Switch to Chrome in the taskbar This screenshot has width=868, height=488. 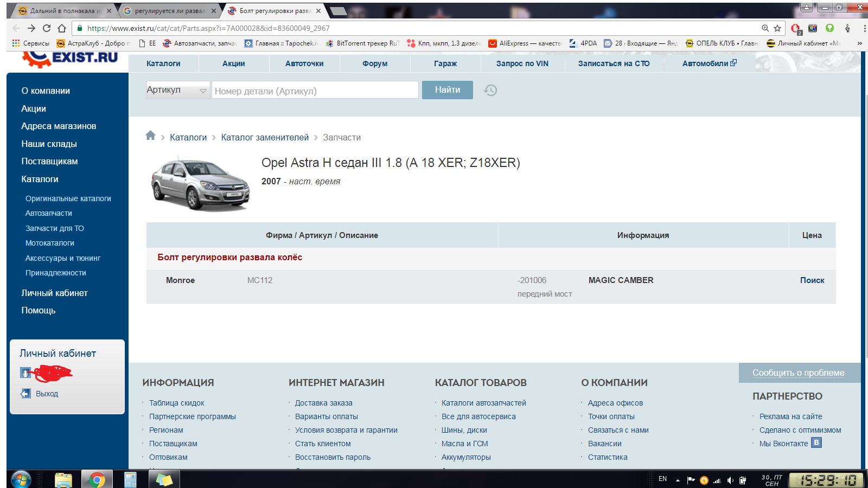(x=97, y=480)
